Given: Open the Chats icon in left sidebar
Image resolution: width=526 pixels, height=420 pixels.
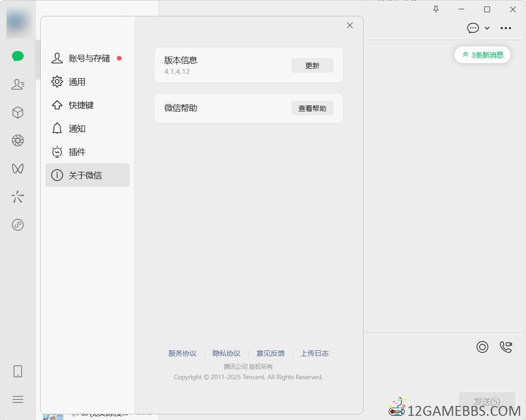Looking at the screenshot, I should tap(18, 56).
